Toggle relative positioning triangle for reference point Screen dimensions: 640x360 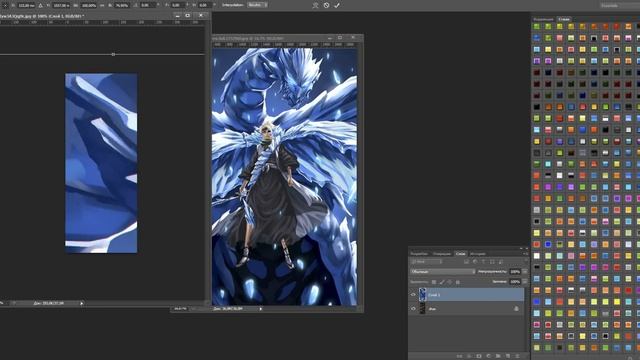click(40, 5)
